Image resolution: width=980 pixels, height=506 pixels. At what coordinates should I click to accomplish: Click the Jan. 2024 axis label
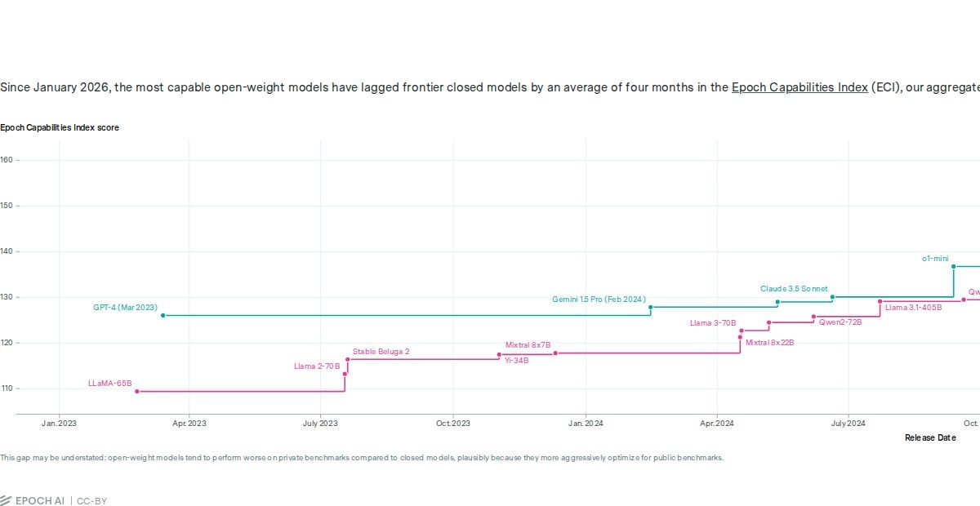coord(586,423)
